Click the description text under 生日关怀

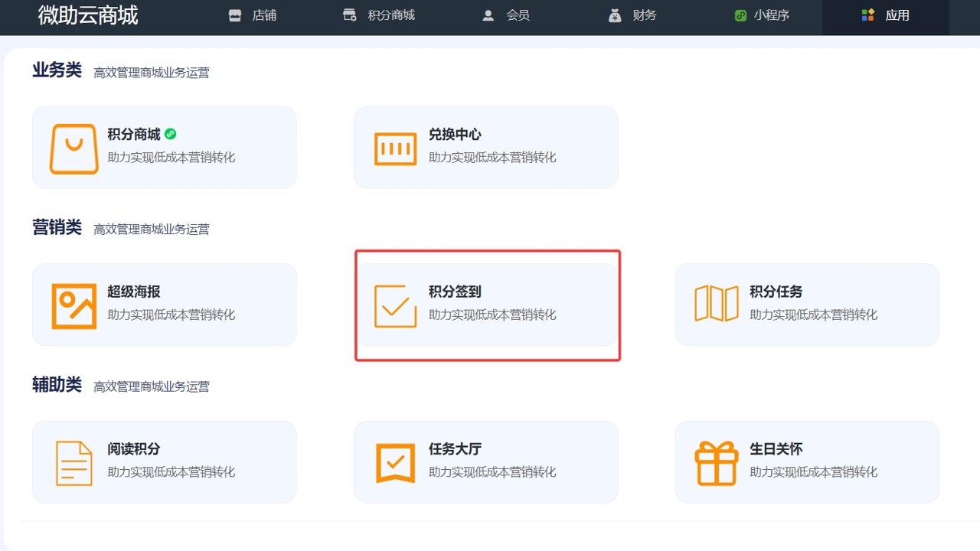(x=814, y=472)
